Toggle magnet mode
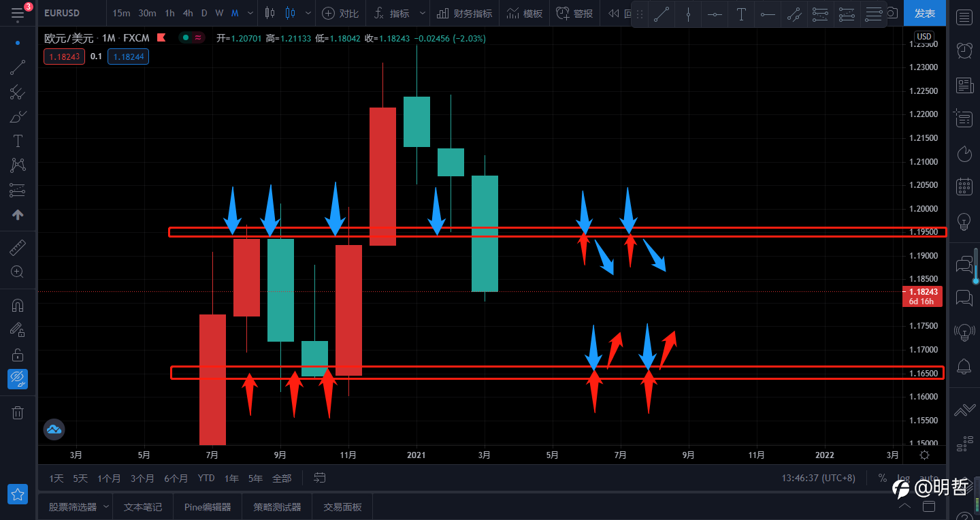Image resolution: width=980 pixels, height=520 pixels. pyautogui.click(x=18, y=306)
